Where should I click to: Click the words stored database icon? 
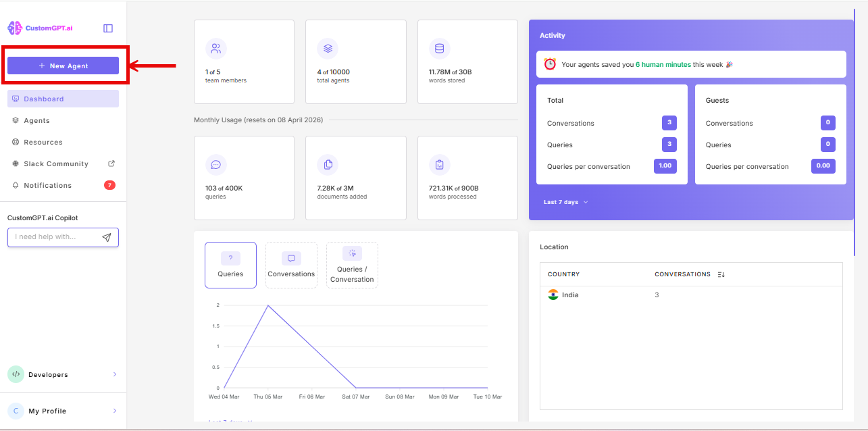coord(439,48)
